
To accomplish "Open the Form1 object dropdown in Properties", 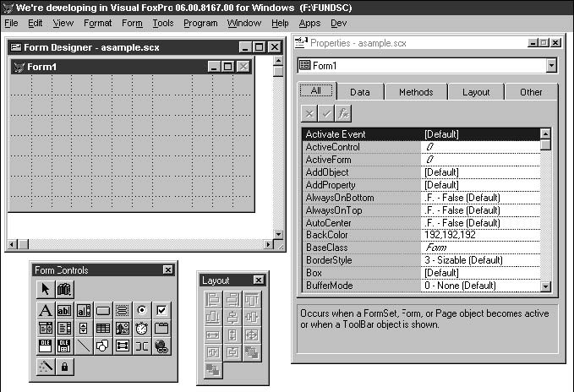I will pyautogui.click(x=551, y=65).
